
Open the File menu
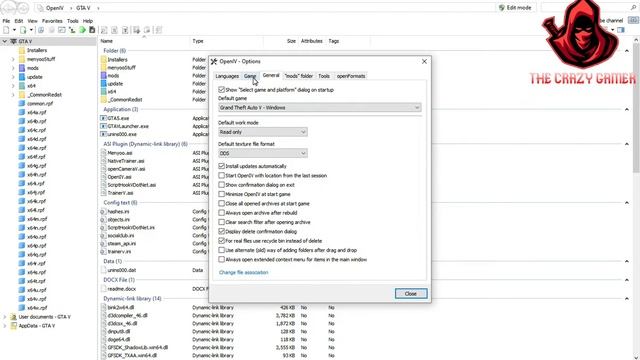point(6,21)
